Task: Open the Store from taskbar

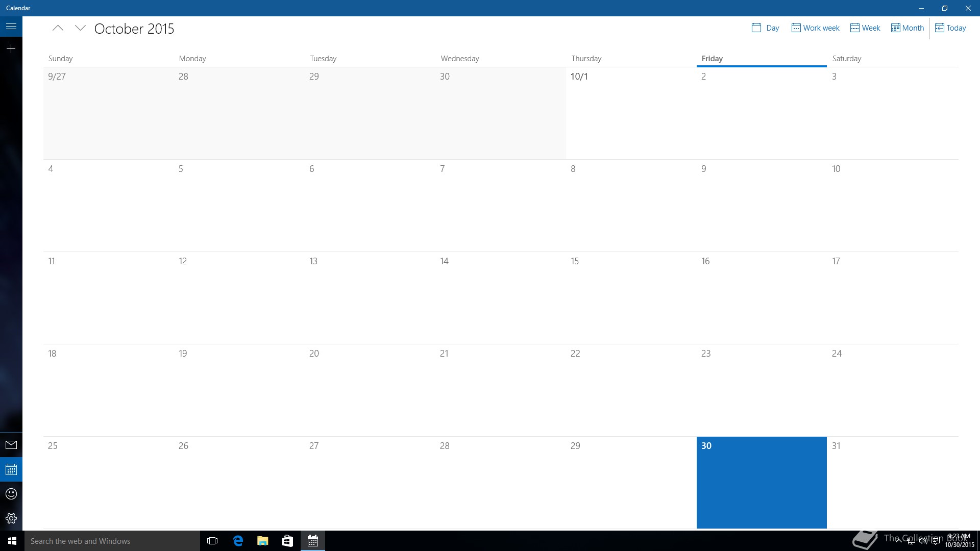Action: (288, 541)
